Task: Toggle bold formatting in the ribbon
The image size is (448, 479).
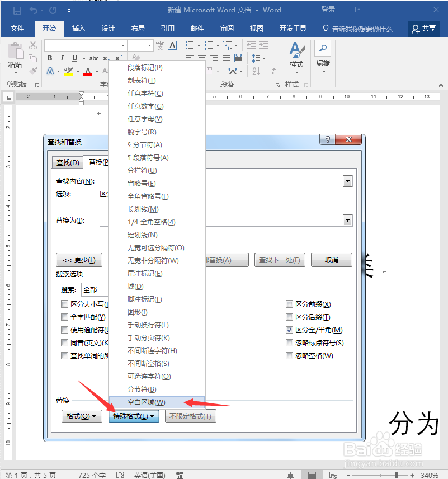Action: 49,58
